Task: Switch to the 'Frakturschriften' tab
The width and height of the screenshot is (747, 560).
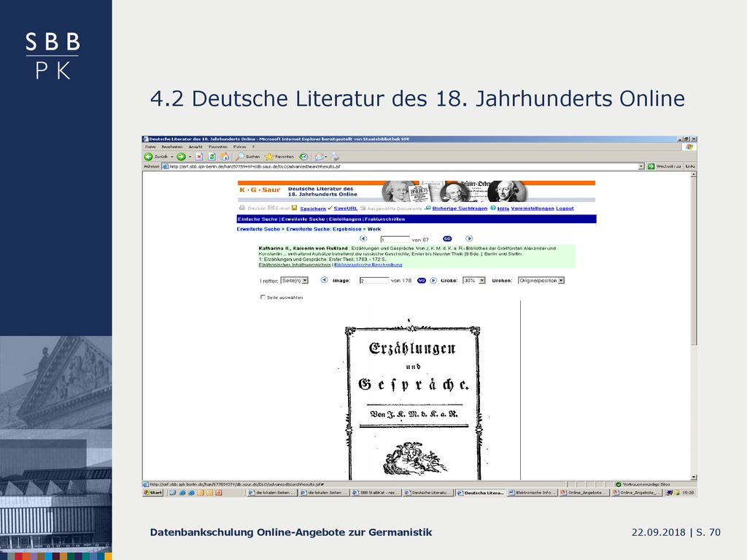Action: (x=385, y=219)
